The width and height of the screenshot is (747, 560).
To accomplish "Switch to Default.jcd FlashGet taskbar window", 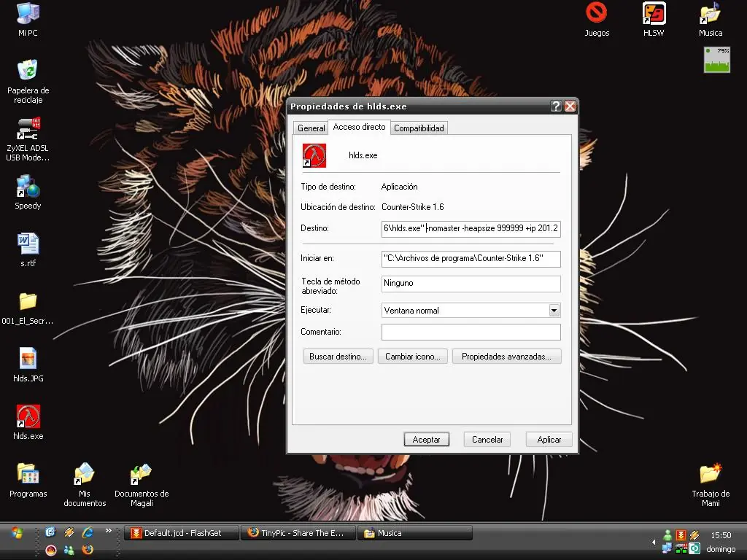I will point(183,533).
